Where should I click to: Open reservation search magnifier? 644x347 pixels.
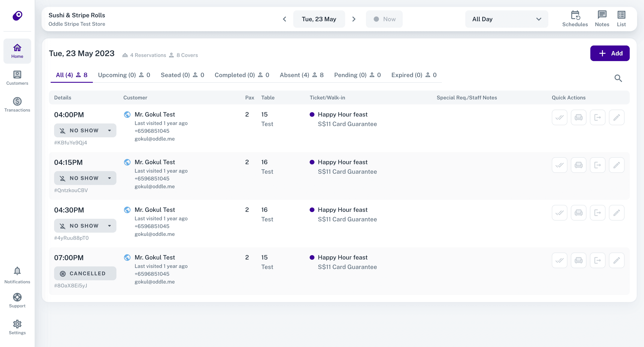click(618, 78)
